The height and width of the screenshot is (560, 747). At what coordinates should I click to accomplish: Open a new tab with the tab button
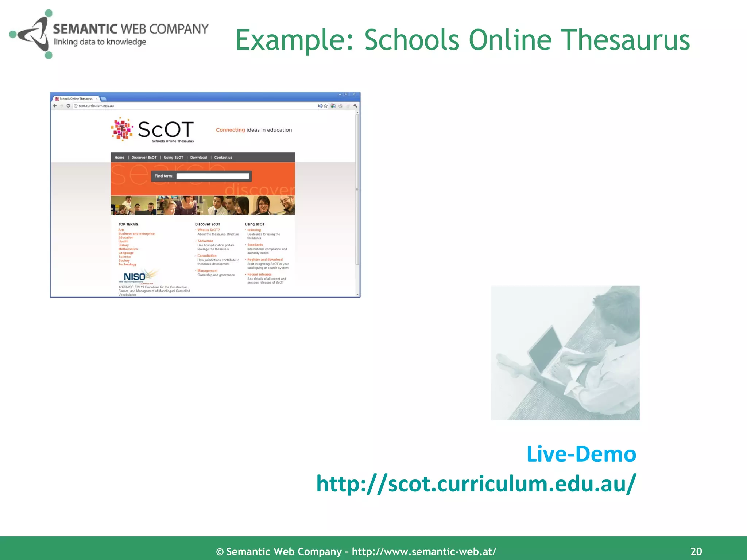tap(103, 99)
